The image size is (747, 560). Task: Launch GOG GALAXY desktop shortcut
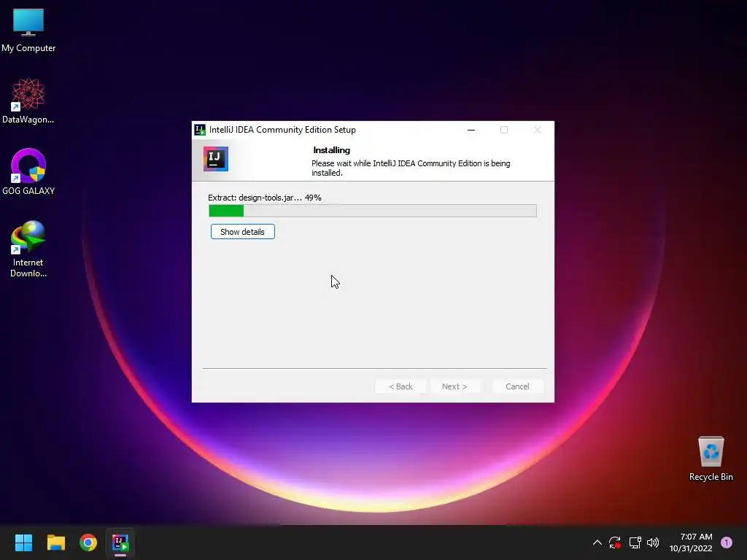(28, 172)
